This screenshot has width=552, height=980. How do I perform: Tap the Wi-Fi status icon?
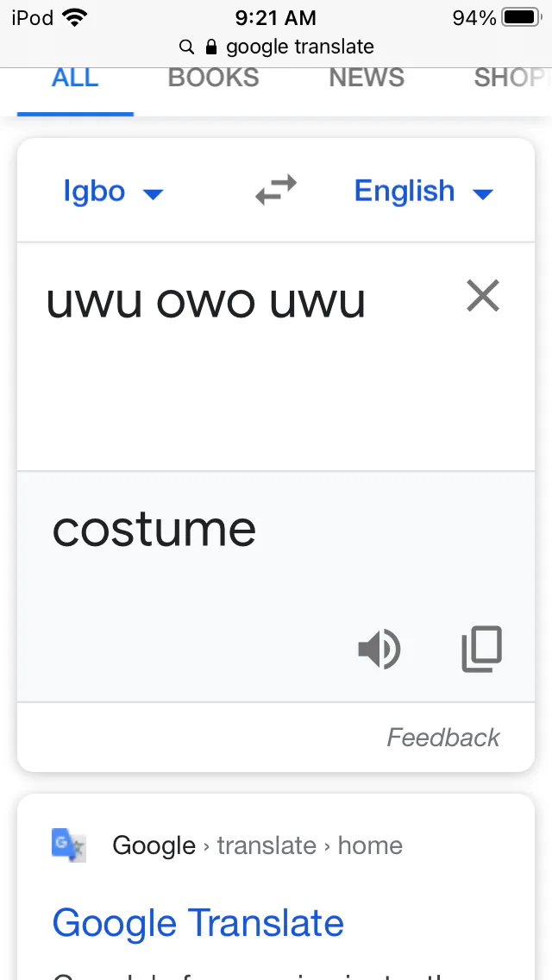[76, 17]
